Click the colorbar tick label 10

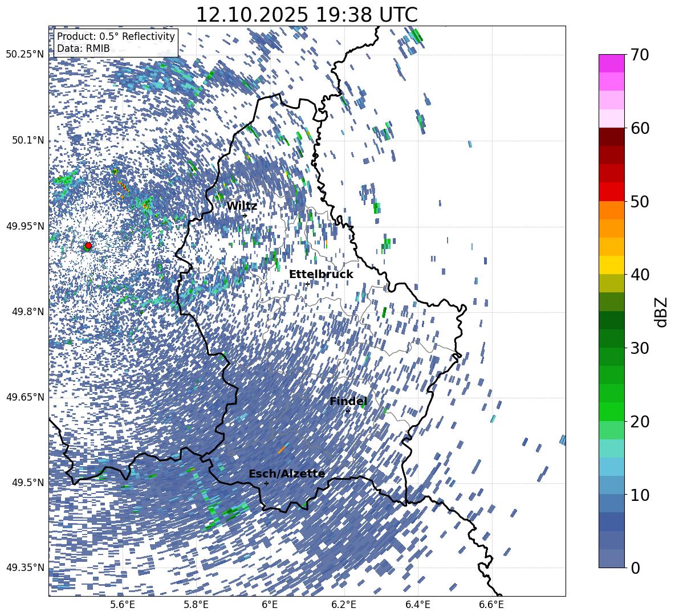[x=640, y=495]
